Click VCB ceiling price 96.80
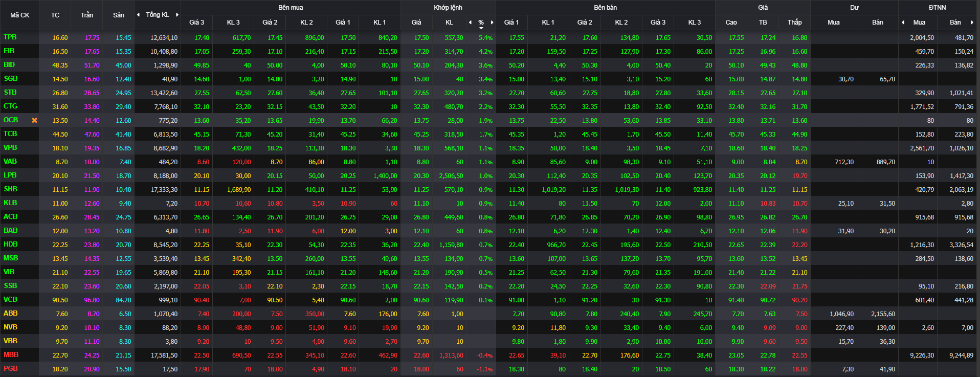This screenshot has height=377, width=980. (92, 300)
